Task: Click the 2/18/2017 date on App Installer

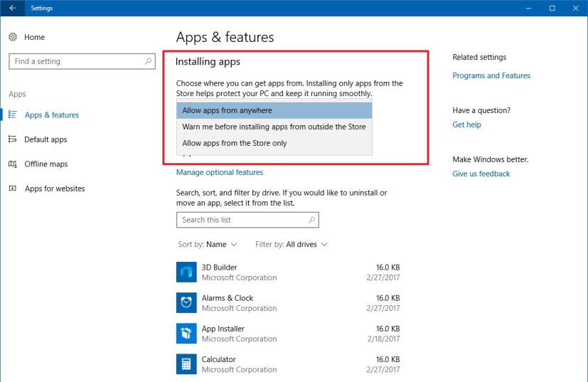Action: click(383, 339)
